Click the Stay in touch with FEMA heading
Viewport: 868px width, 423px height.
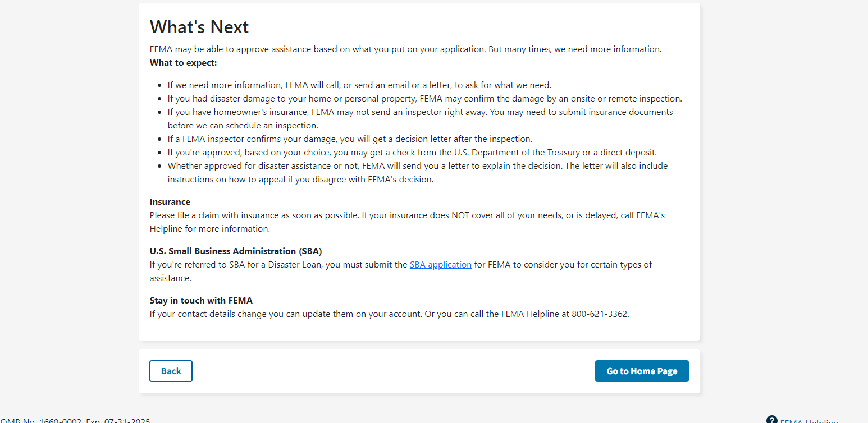(x=201, y=300)
